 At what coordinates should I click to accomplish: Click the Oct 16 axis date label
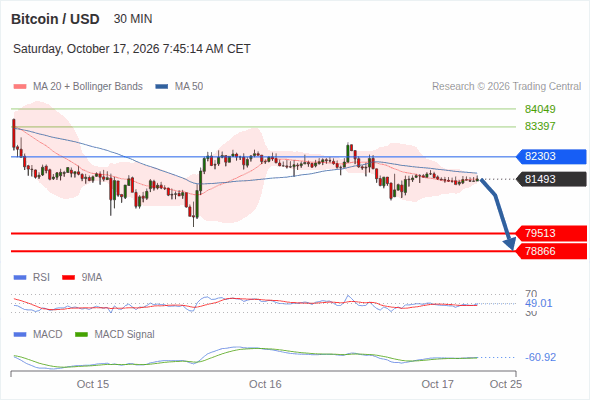pos(265,384)
